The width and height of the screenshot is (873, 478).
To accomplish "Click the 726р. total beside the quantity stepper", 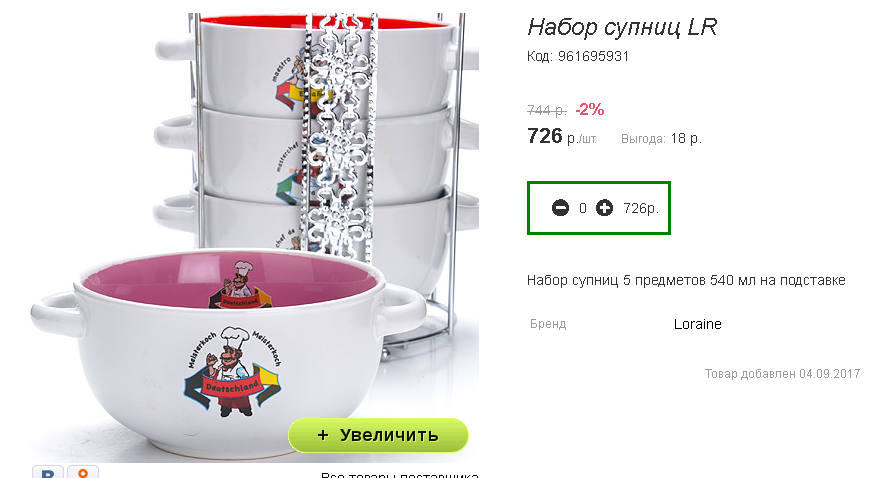I will coord(641,208).
